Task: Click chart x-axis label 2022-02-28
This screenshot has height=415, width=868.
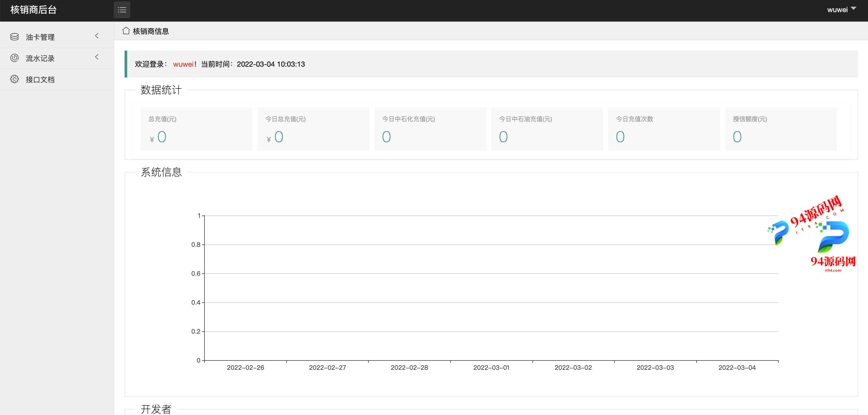Action: click(x=409, y=367)
